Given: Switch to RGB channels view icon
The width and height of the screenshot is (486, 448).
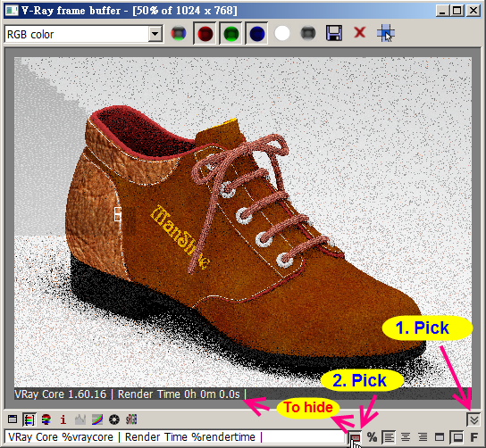Looking at the screenshot, I should coord(179,33).
